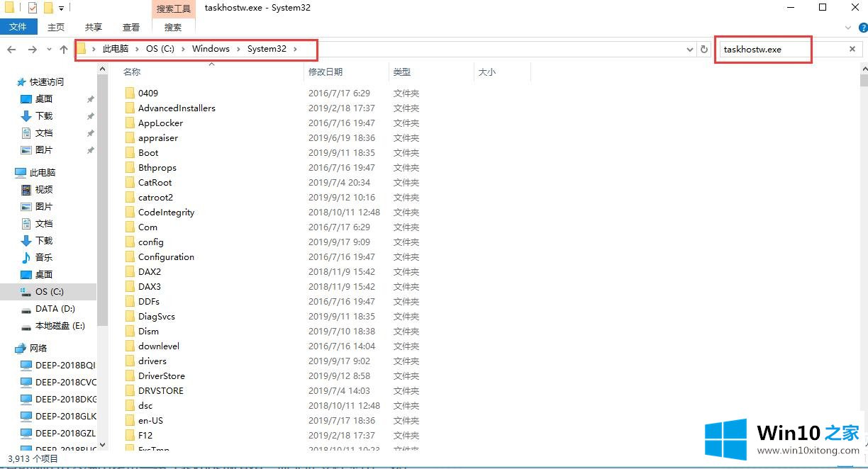Viewport: 868px width, 469px height.
Task: Click the properties quick access icon
Action: (x=33, y=8)
